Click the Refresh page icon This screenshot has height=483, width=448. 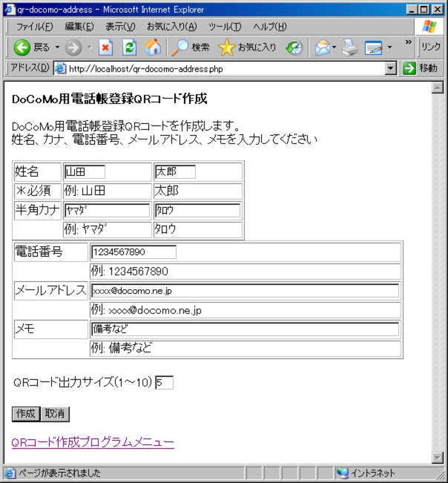[129, 48]
